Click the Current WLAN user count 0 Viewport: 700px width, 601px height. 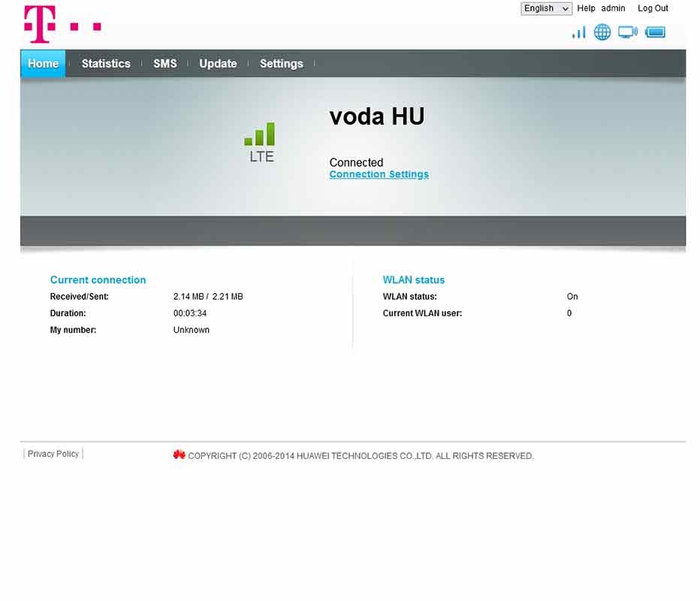569,313
